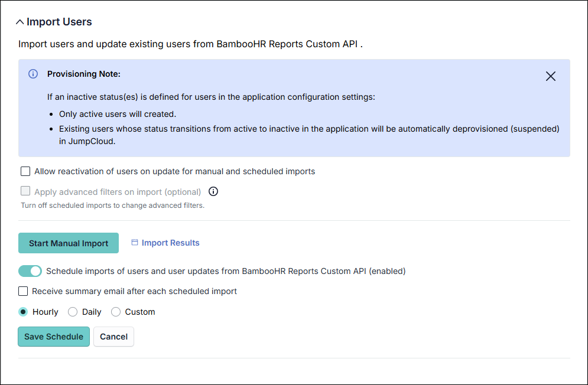Screen dimensions: 588x385
Task: Click the Import Users heading
Action: point(59,22)
